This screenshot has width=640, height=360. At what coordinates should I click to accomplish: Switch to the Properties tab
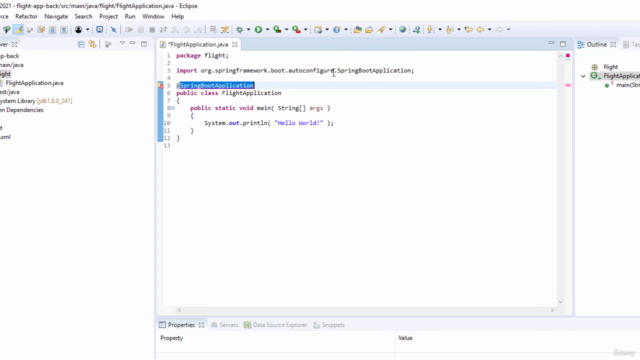point(181,325)
